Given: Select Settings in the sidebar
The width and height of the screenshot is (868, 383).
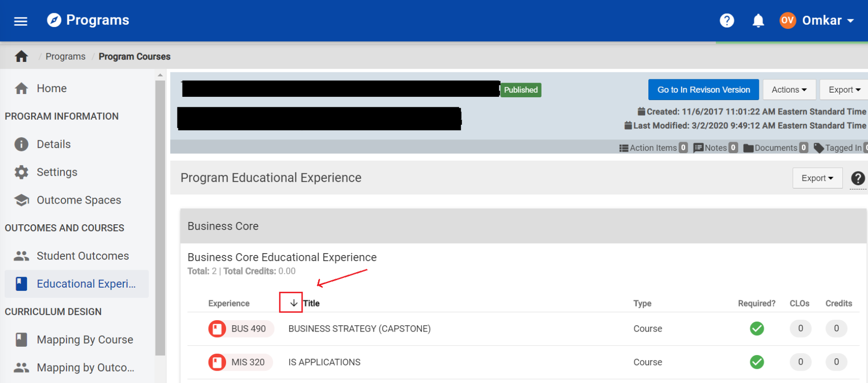Looking at the screenshot, I should tap(57, 172).
